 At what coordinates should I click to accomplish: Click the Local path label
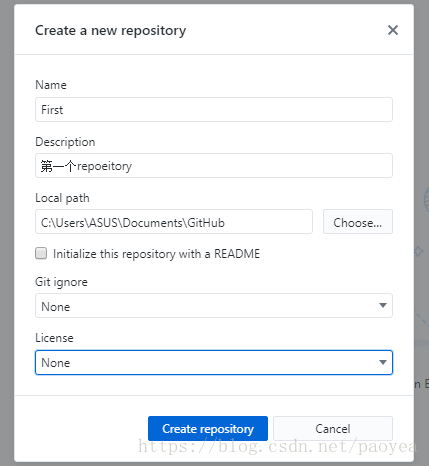(62, 198)
